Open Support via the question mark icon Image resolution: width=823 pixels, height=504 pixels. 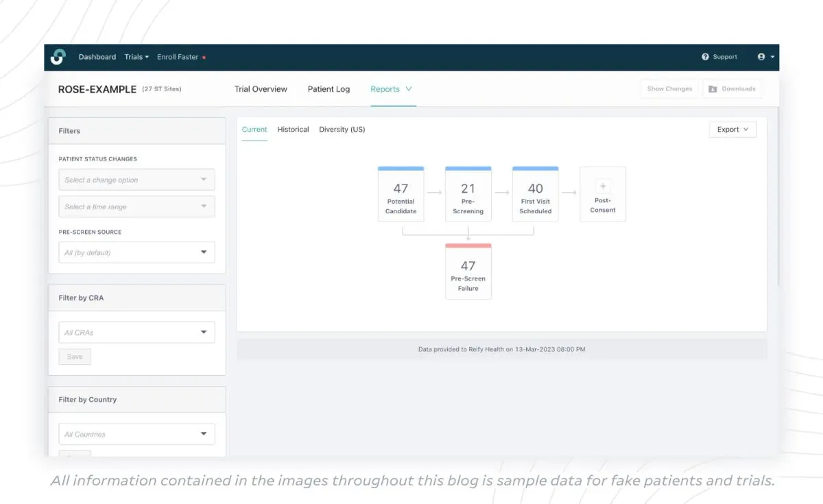704,57
